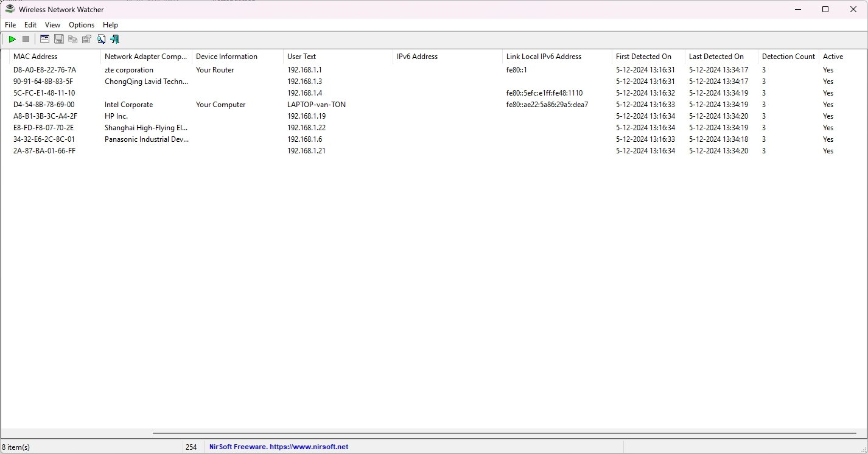868x454 pixels.
Task: Click the gray stop scanning icon
Action: [26, 39]
